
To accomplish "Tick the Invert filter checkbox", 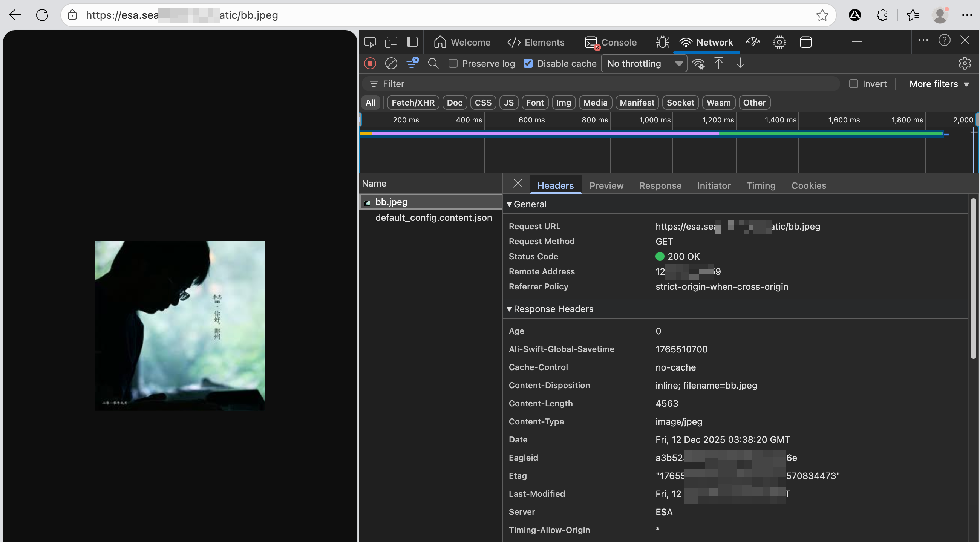I will tap(853, 84).
